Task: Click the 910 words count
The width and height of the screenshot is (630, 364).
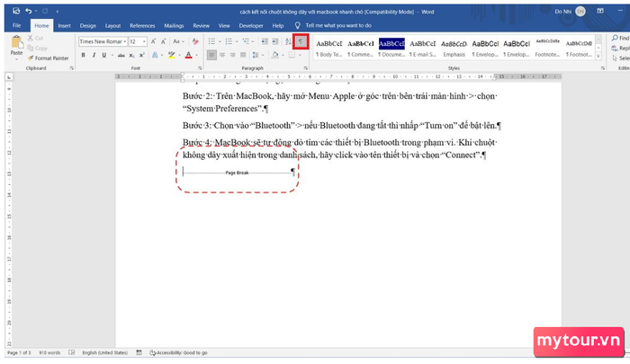Action: pos(49,352)
